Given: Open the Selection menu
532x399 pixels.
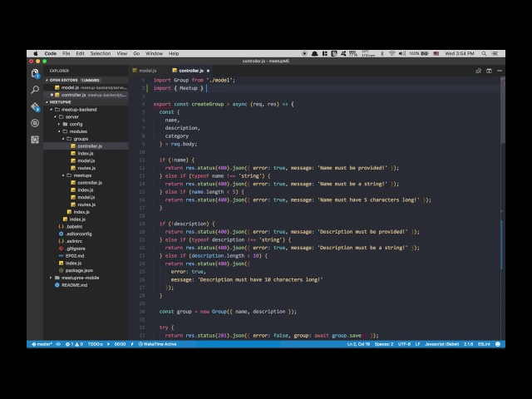Looking at the screenshot, I should (x=101, y=53).
